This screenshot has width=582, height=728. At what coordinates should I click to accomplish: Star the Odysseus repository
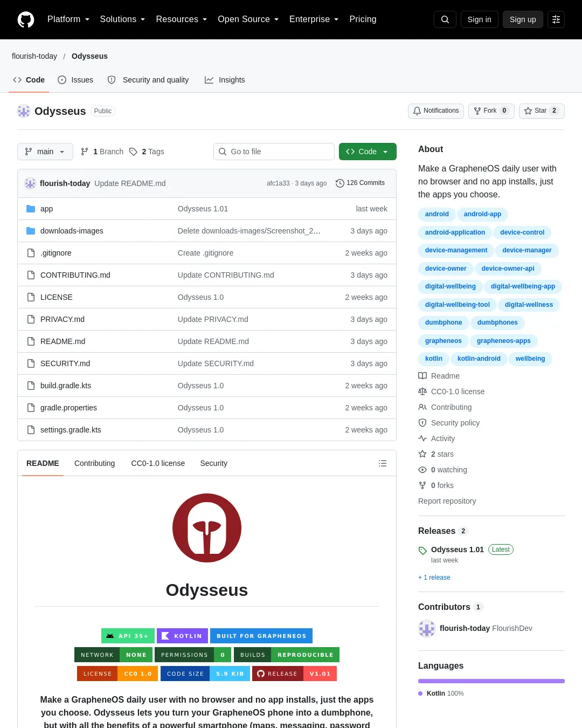coord(542,111)
